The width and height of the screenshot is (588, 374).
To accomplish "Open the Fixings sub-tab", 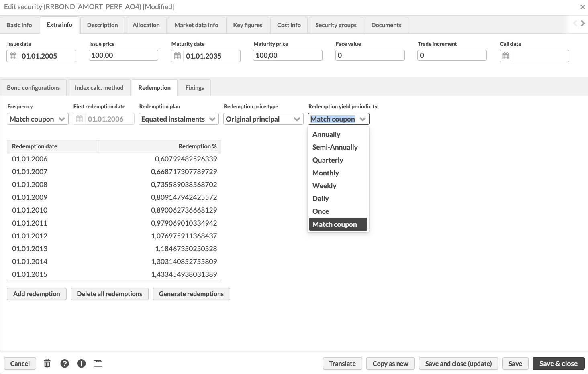I will coord(195,88).
